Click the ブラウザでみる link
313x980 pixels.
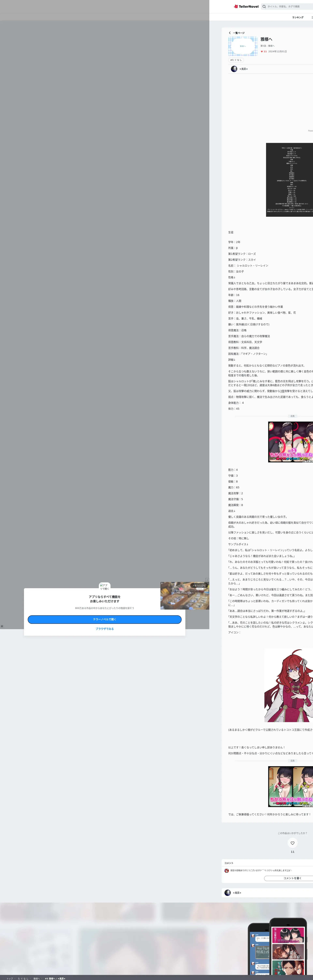pos(104,629)
